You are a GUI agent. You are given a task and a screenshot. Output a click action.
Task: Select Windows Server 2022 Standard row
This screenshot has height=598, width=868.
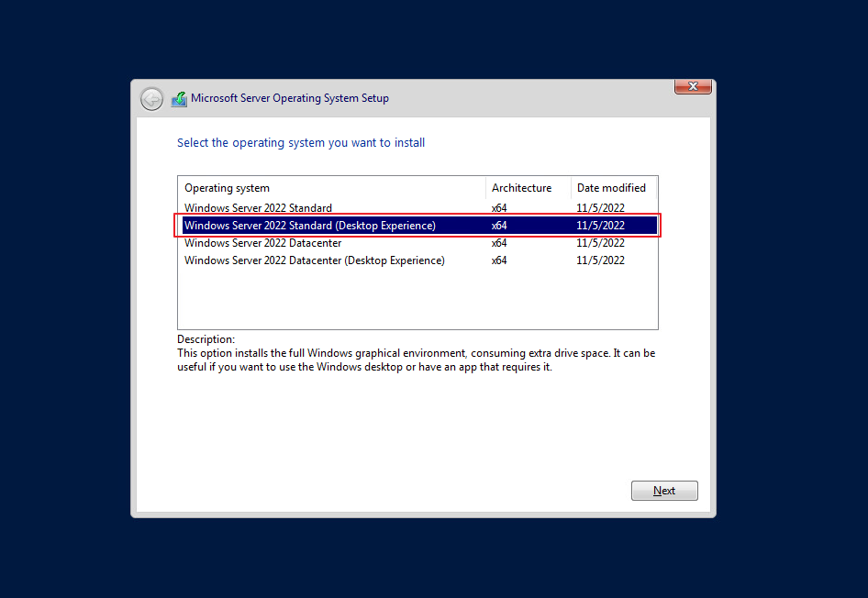pyautogui.click(x=419, y=208)
